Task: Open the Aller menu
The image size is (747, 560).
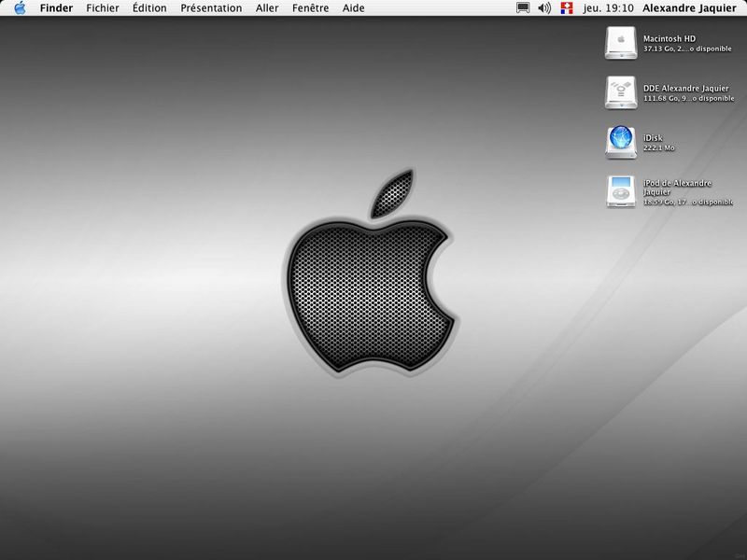Action: pos(267,8)
